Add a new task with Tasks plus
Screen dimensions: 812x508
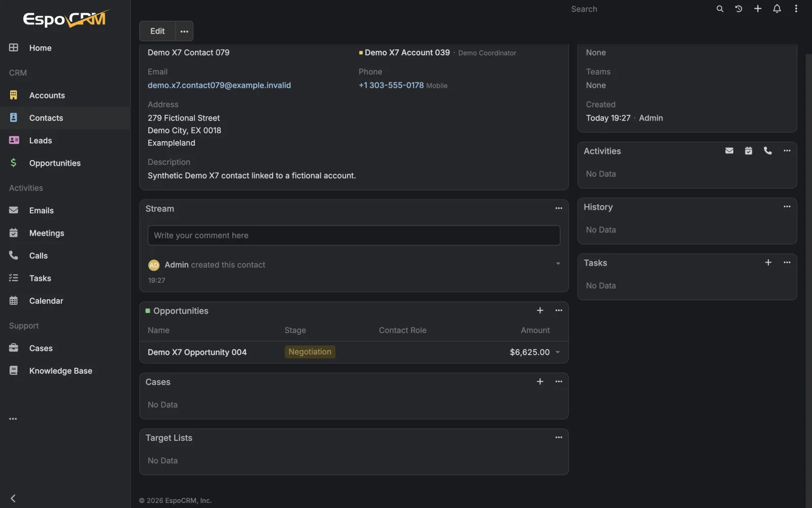click(x=768, y=263)
